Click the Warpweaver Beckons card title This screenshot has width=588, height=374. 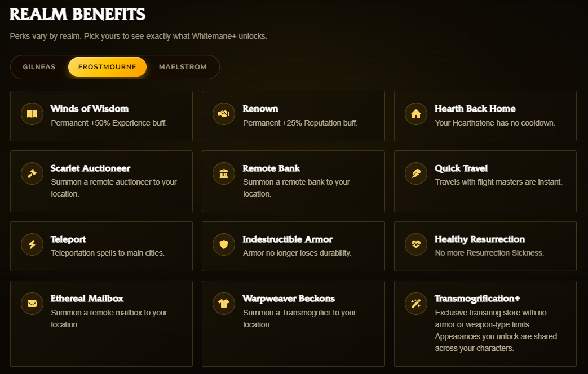coord(289,299)
